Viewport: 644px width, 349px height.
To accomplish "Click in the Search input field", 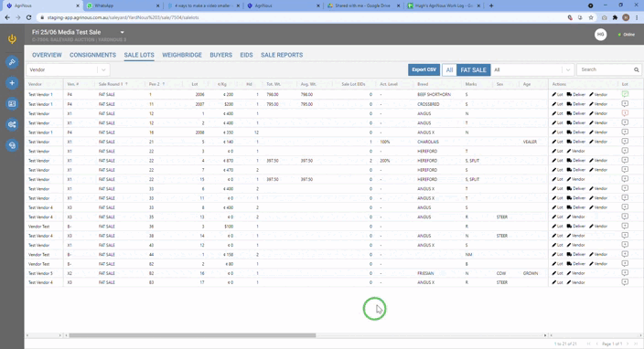I will pyautogui.click(x=605, y=69).
